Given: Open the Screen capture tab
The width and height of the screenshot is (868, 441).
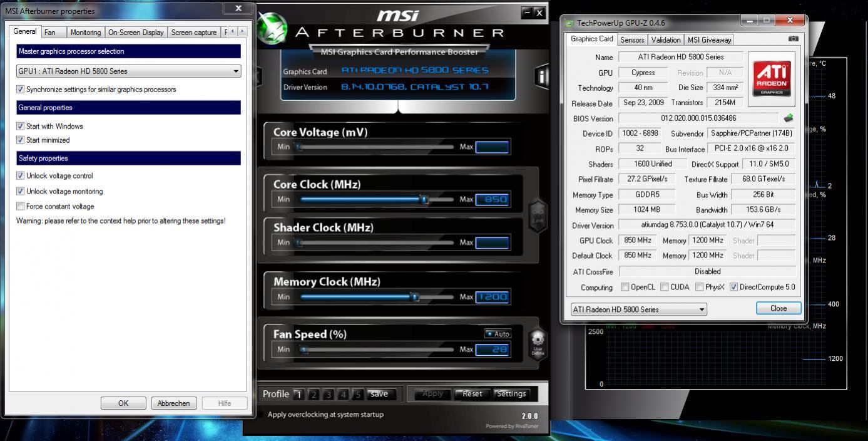Looking at the screenshot, I should (x=194, y=33).
